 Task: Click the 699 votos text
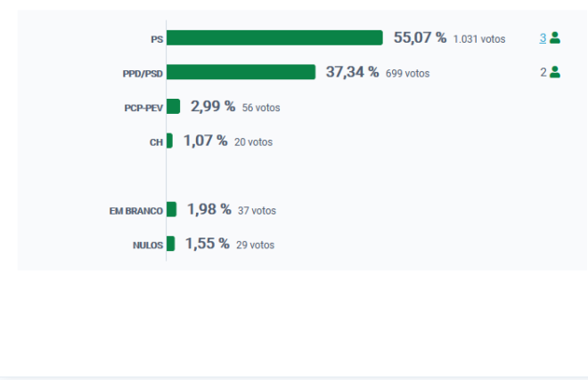[x=408, y=73]
